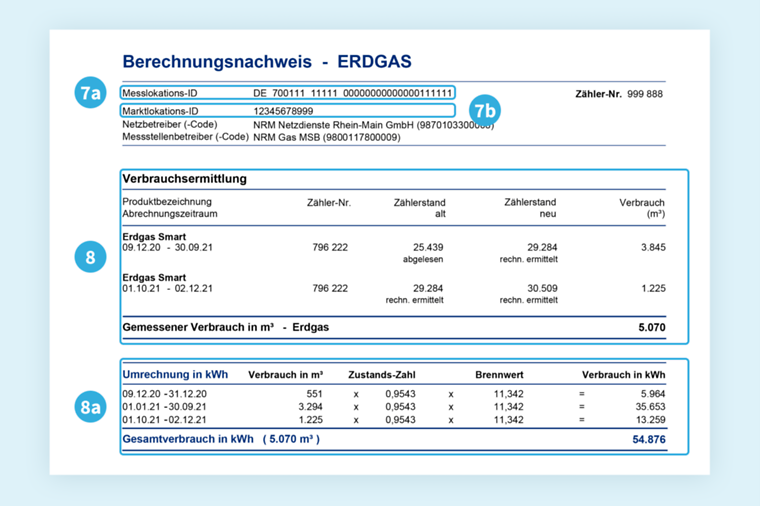Click the kWh result "13.259"

tap(650, 420)
